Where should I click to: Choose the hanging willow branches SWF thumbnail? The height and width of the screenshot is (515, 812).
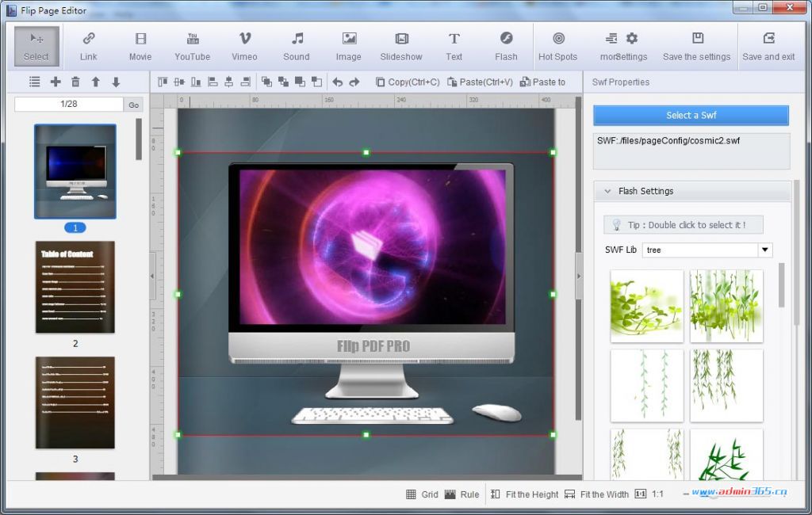(726, 386)
